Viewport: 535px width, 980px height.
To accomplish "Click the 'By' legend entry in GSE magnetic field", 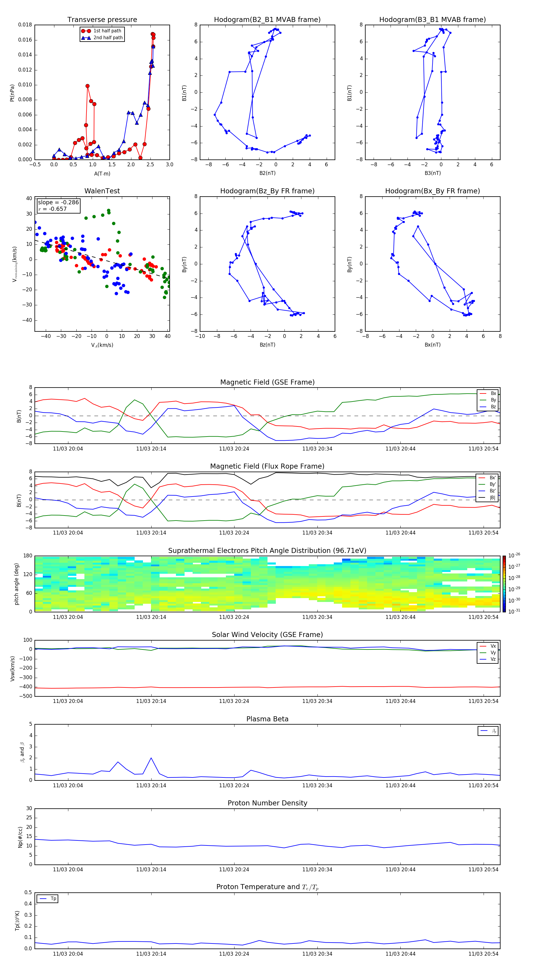I will point(488,400).
